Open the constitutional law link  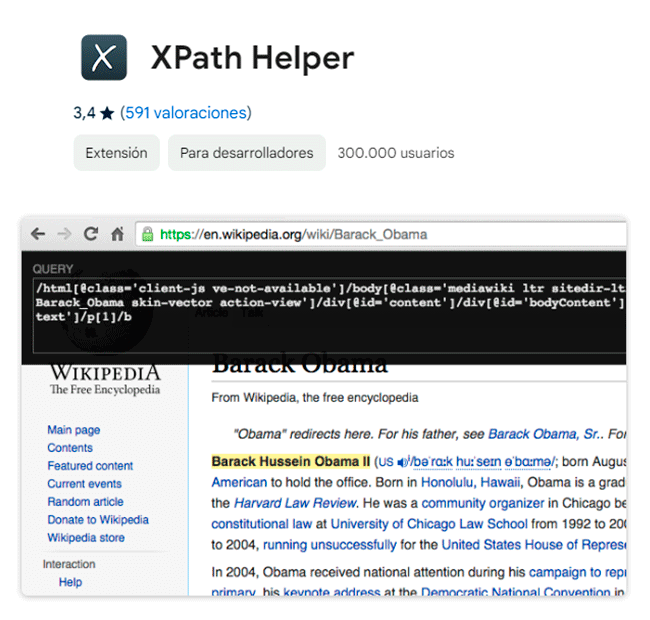click(262, 524)
